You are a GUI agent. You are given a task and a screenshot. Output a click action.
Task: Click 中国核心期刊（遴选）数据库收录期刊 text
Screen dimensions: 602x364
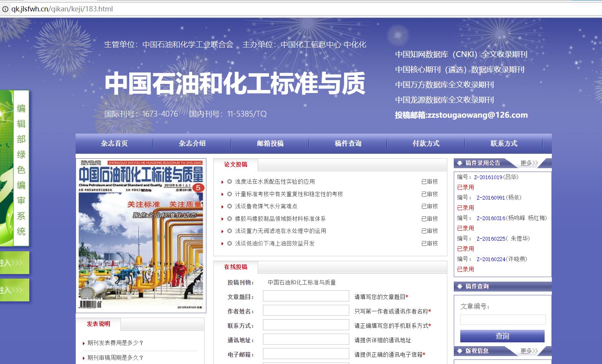[x=460, y=69]
